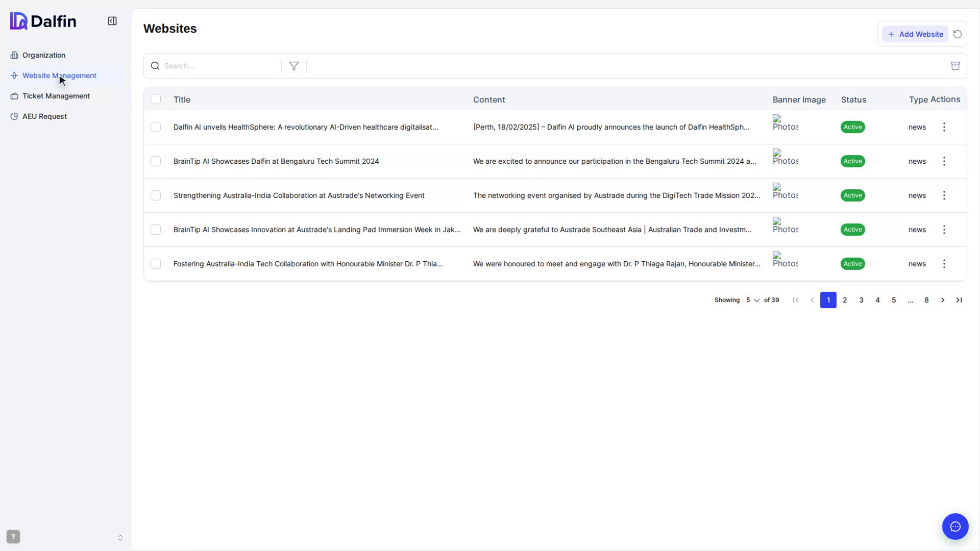Click the Dalfin logo
980x551 pixels.
click(43, 21)
